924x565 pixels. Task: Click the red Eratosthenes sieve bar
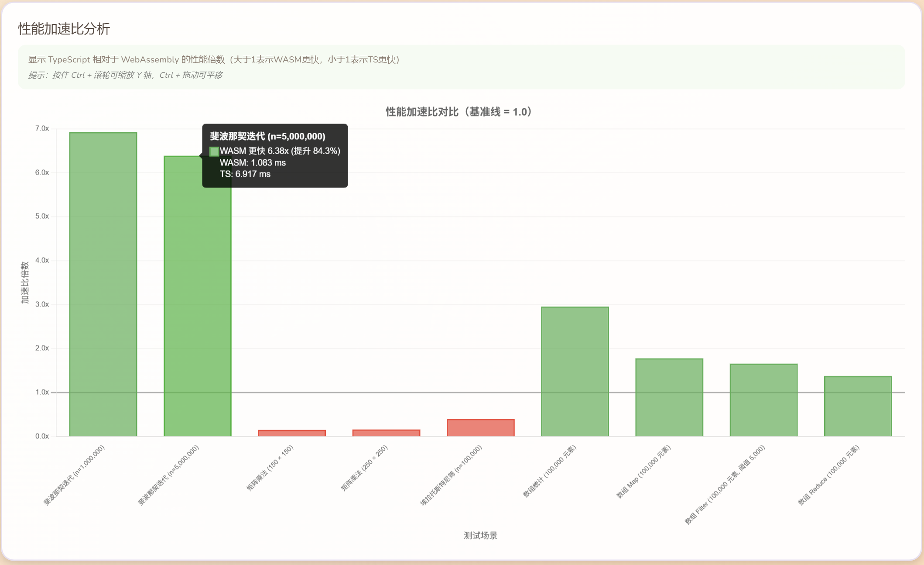pos(480,427)
